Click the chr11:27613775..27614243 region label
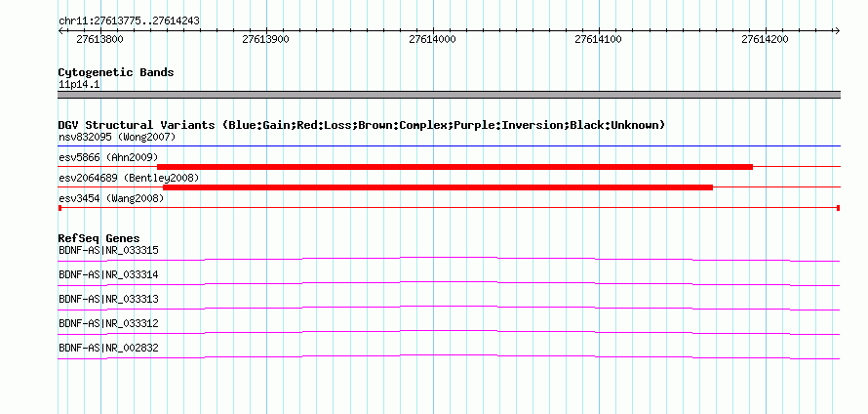Viewport: 868px width, 414px height. [129, 21]
